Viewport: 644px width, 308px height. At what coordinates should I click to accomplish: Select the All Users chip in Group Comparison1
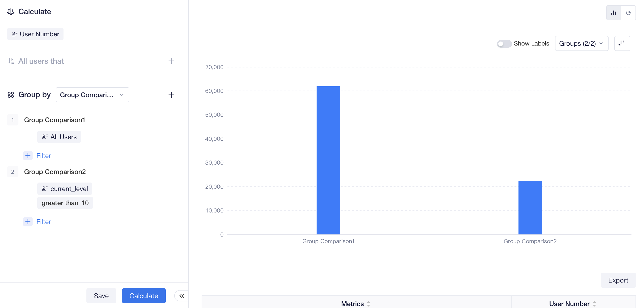(59, 137)
